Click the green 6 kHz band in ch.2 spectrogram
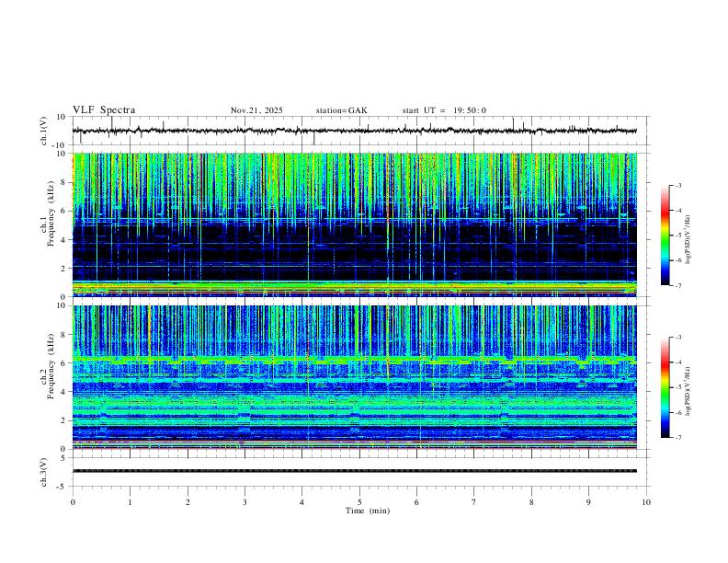 (354, 360)
